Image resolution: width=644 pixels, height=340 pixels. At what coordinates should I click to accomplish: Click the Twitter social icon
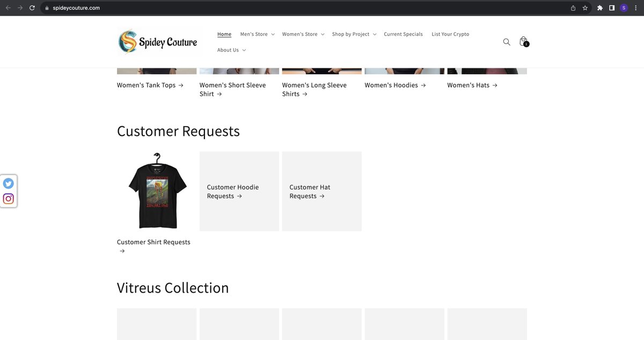(8, 183)
